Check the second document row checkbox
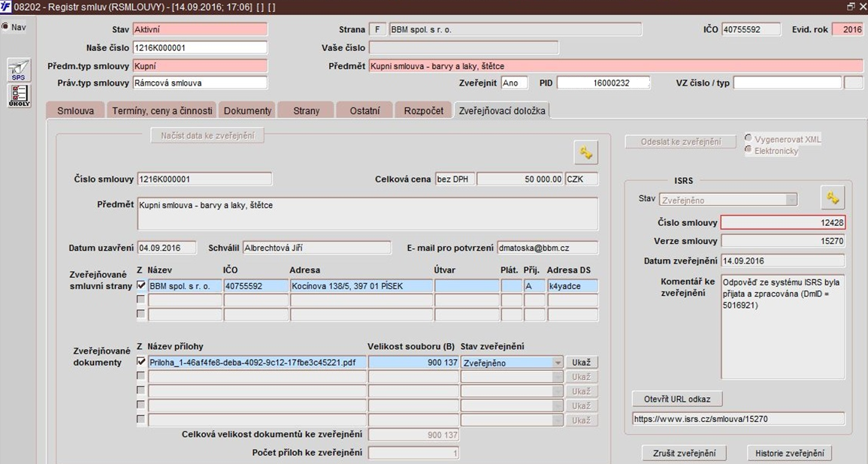Screen dimensions: 868x464 coord(141,376)
